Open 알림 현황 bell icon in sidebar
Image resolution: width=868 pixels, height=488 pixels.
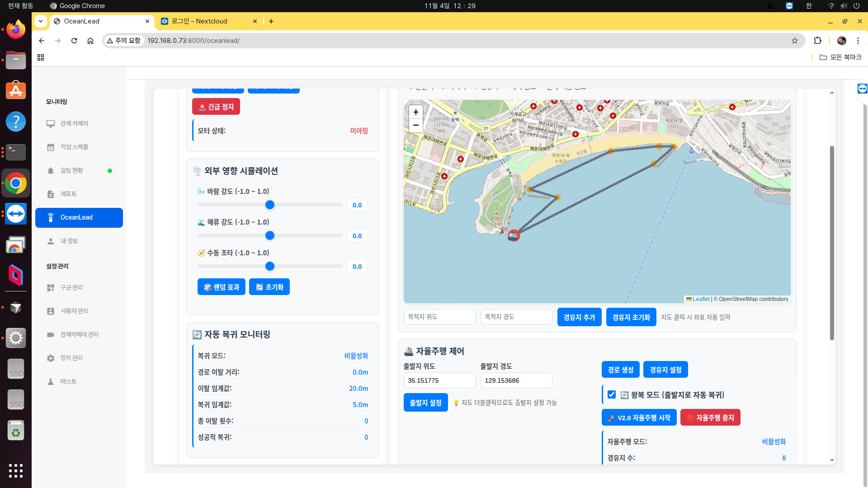click(x=51, y=170)
